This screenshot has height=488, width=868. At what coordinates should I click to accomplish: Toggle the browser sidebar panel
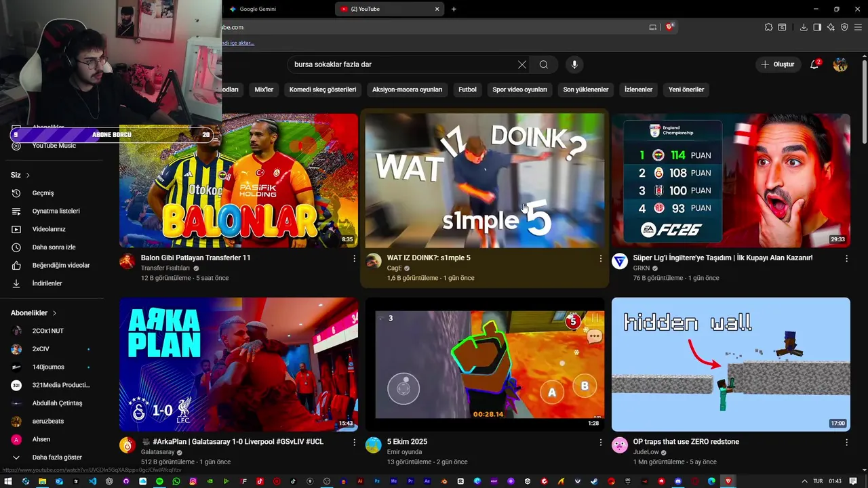tap(817, 27)
